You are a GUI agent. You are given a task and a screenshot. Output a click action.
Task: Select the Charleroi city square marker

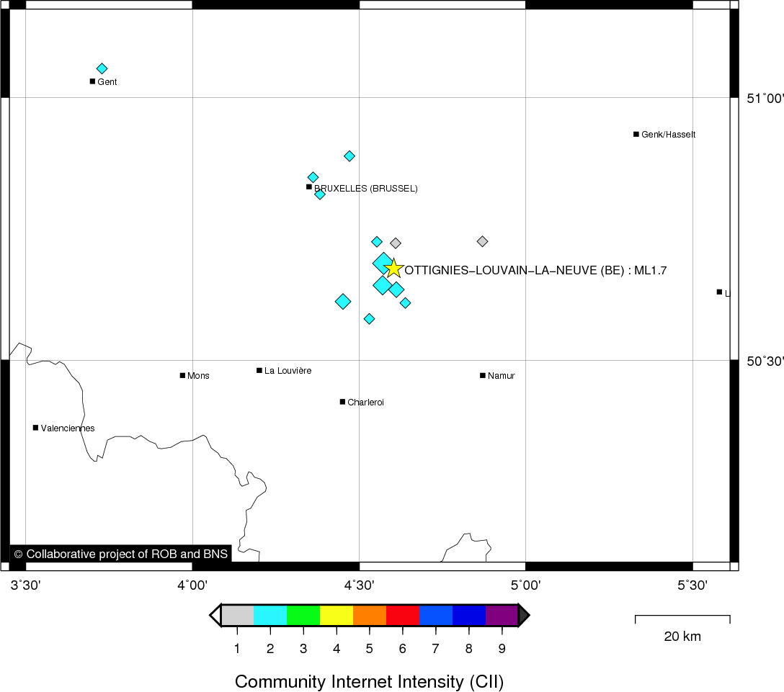click(x=342, y=402)
